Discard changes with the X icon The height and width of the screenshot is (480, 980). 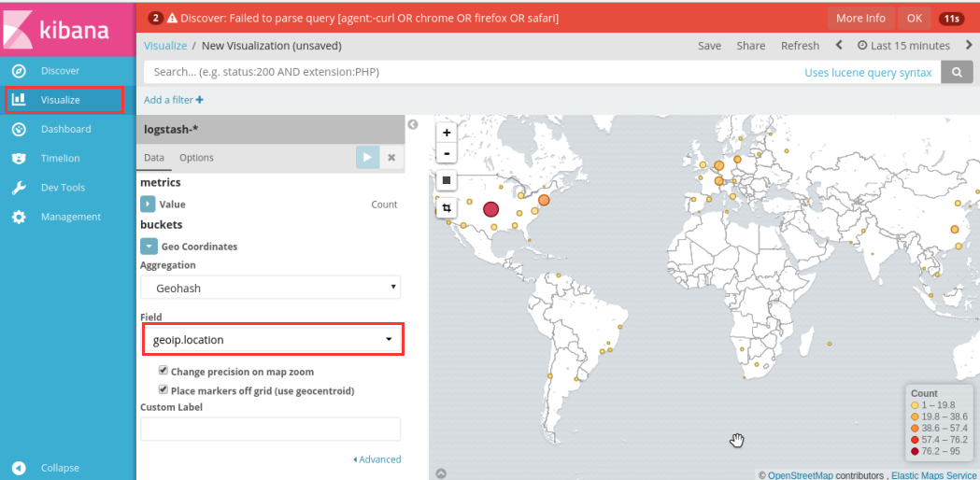point(391,158)
